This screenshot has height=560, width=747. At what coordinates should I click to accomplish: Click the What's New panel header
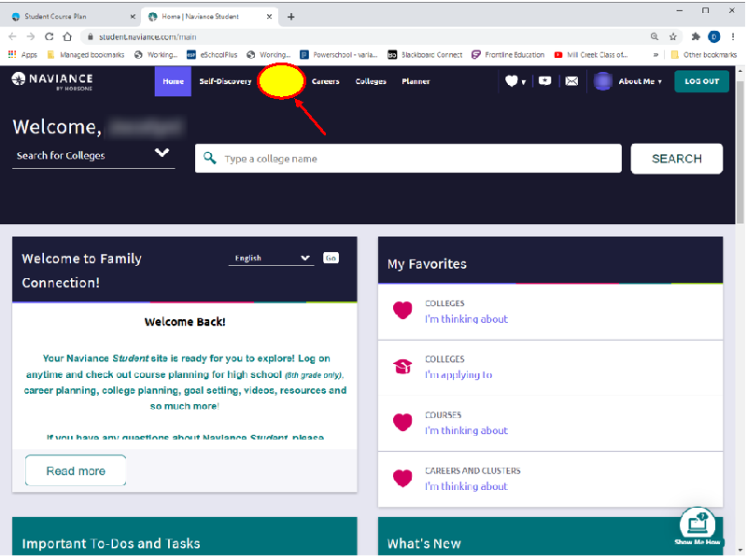[x=550, y=536]
